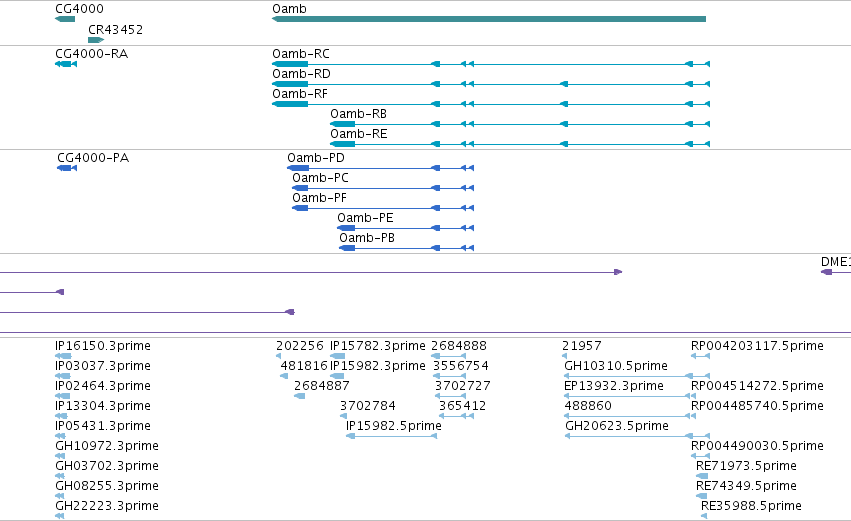Click the 3702784 feature label

click(x=368, y=406)
